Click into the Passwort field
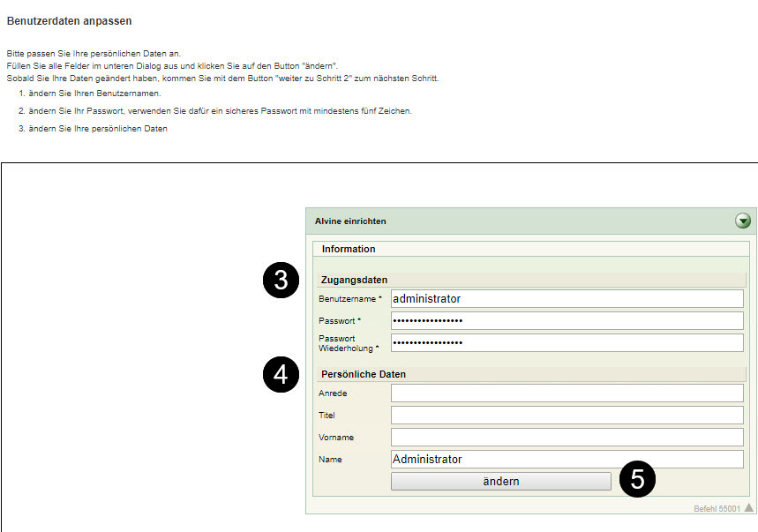 (x=567, y=320)
